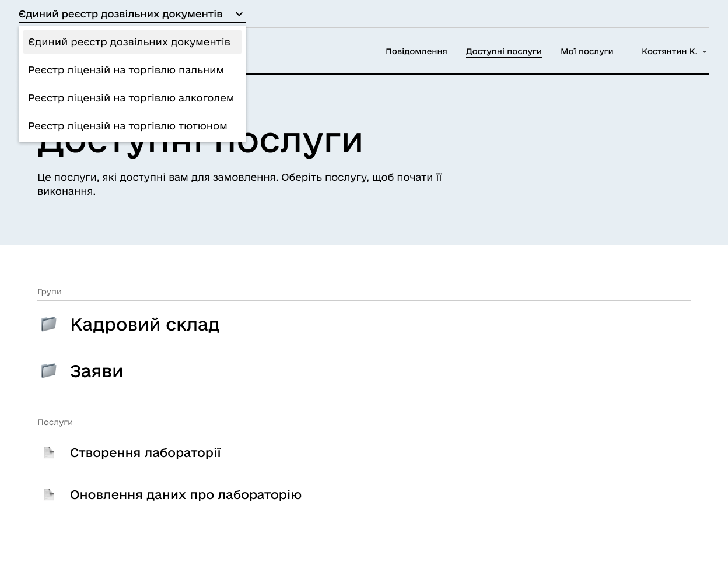Click the document icon beside Створення лабораторії
728x583 pixels.
(x=49, y=452)
